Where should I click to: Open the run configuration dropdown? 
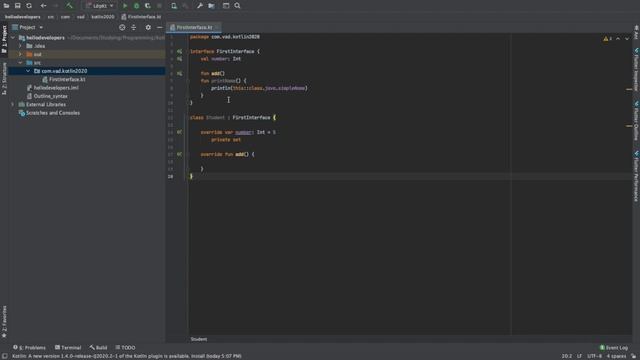point(100,6)
